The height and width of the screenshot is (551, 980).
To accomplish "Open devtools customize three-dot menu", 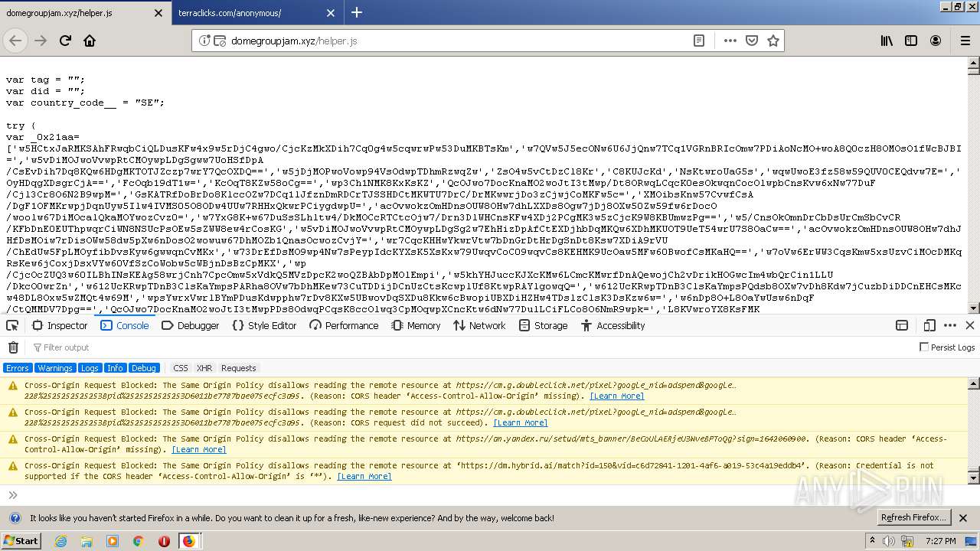I will tap(950, 325).
